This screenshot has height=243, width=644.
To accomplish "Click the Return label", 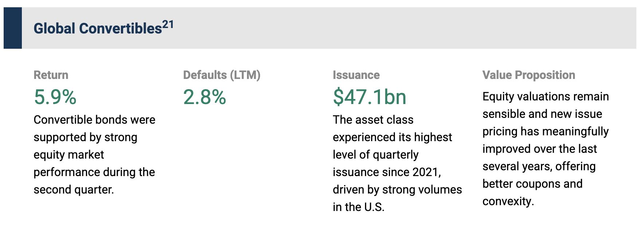I will (x=51, y=75).
